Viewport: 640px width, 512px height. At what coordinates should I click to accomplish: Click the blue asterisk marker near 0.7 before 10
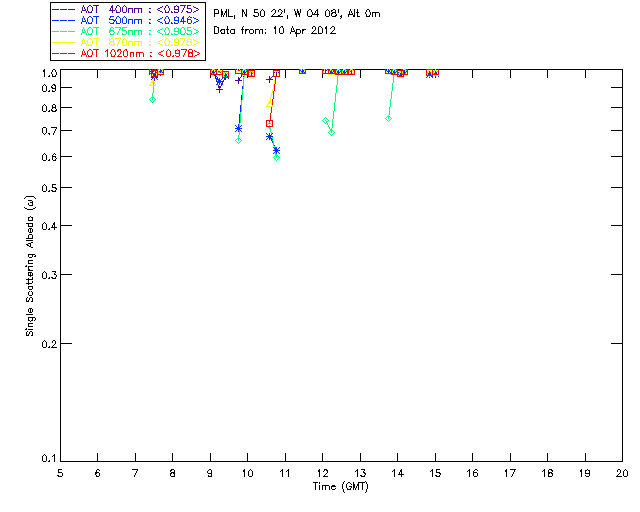coord(238,129)
